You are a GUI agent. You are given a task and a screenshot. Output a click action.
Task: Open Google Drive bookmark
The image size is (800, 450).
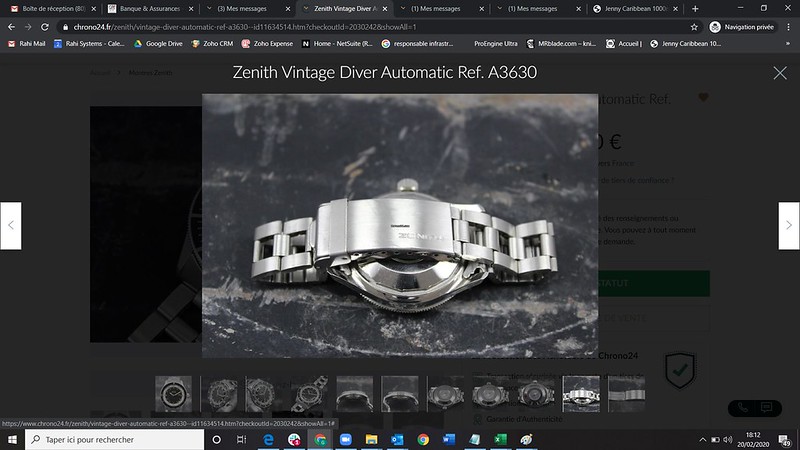(x=158, y=44)
